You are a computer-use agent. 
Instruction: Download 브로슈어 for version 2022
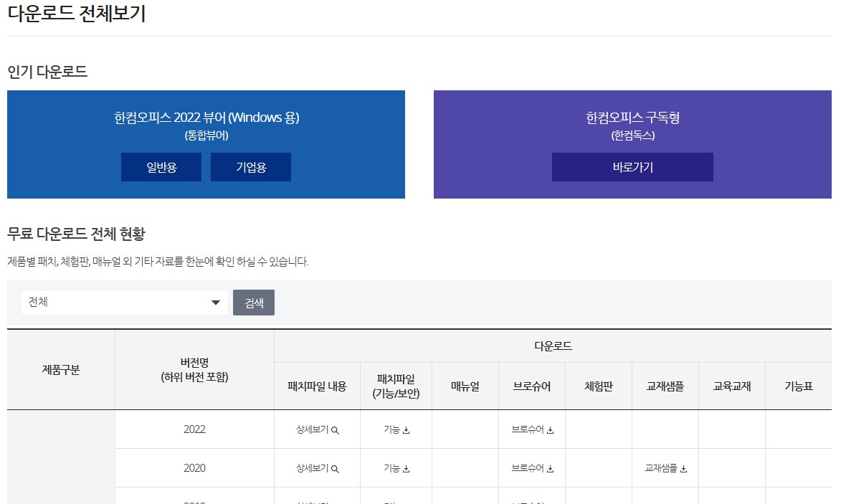(x=532, y=429)
